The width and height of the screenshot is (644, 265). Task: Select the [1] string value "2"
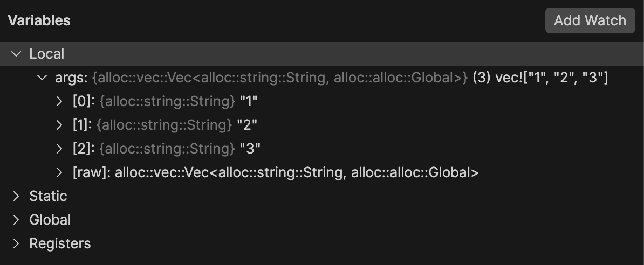[x=247, y=125]
